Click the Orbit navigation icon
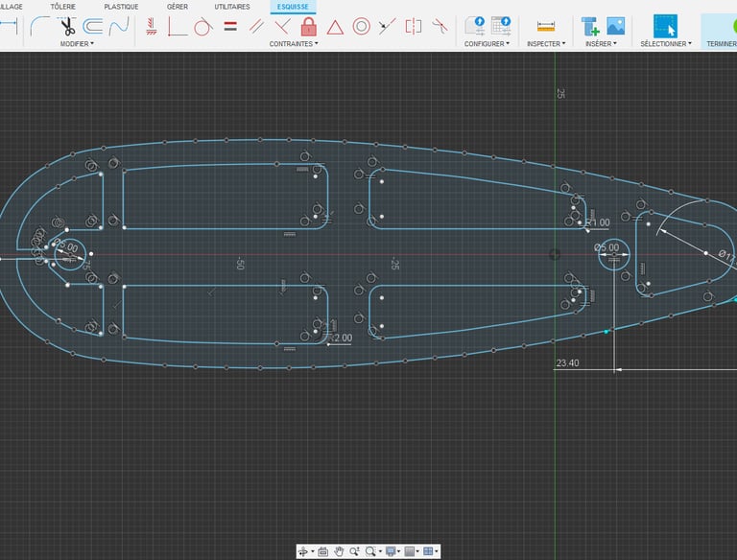 tap(303, 551)
